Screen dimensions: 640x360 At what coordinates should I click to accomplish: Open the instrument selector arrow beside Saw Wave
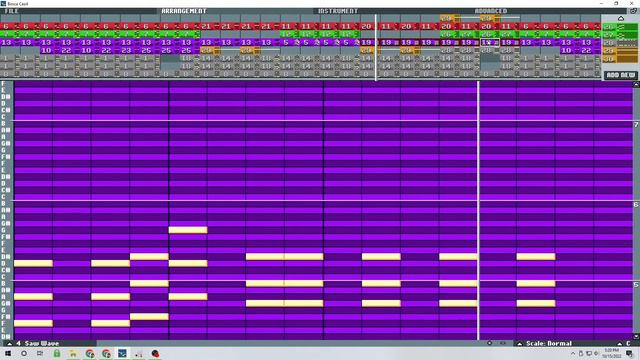(9, 344)
